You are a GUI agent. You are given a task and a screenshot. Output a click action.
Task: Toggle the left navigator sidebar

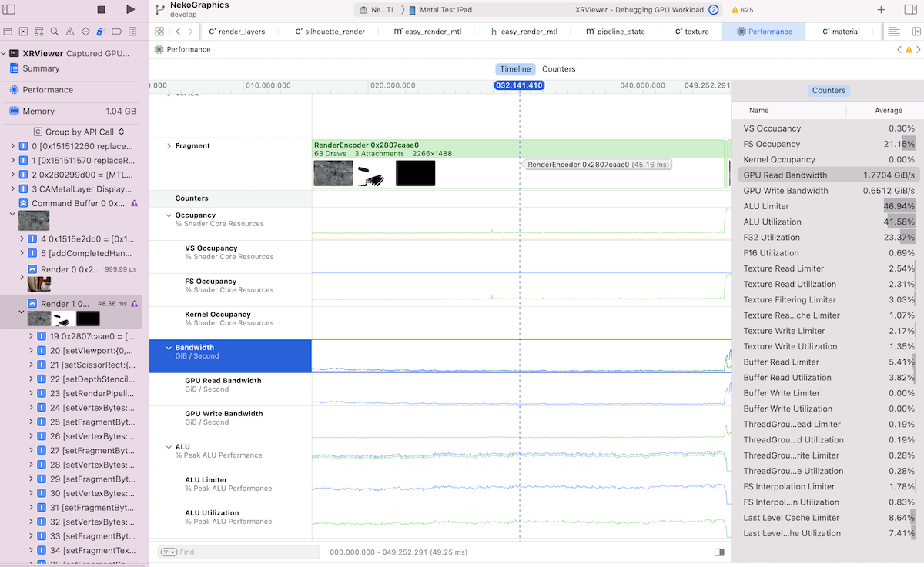(7, 10)
